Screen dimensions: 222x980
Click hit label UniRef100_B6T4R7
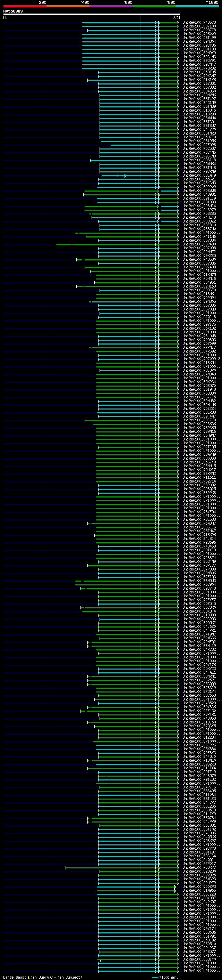point(199,99)
